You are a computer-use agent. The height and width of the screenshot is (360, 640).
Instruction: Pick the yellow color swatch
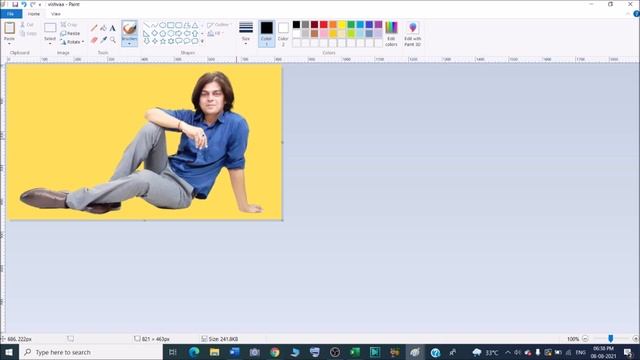pyautogui.click(x=342, y=24)
